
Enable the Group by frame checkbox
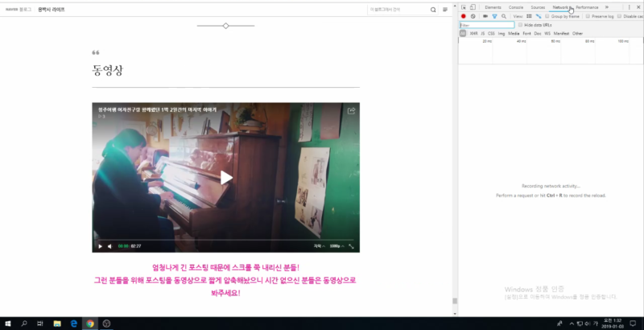click(547, 16)
